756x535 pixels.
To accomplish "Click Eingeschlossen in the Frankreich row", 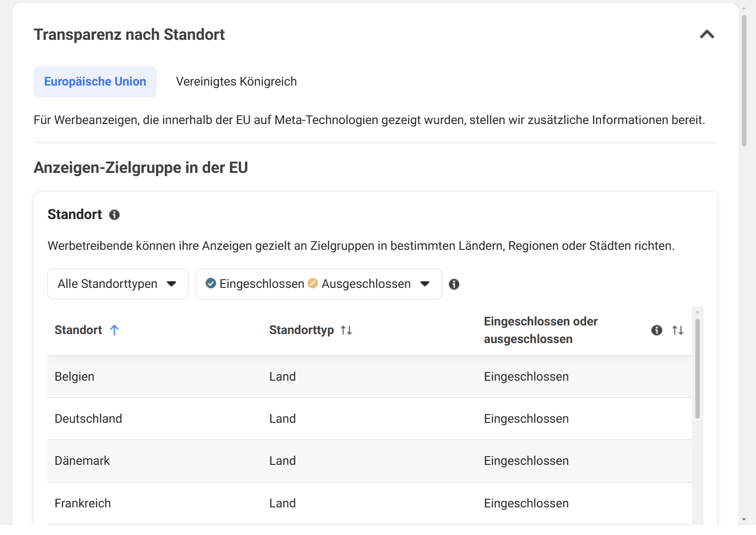I will point(526,503).
